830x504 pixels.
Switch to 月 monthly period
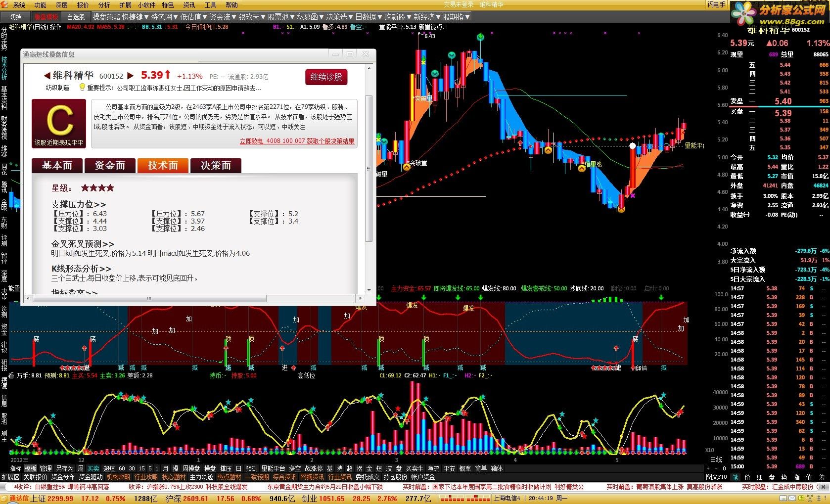coord(165,468)
